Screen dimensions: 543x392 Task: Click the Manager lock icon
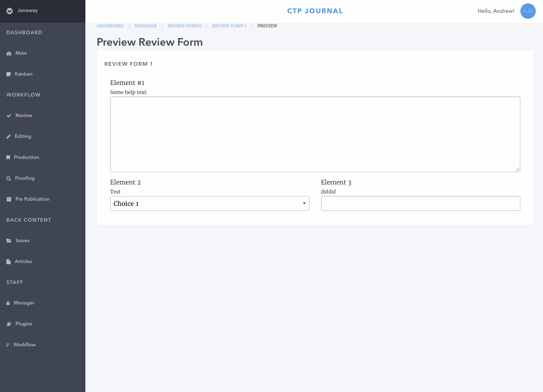coord(8,303)
